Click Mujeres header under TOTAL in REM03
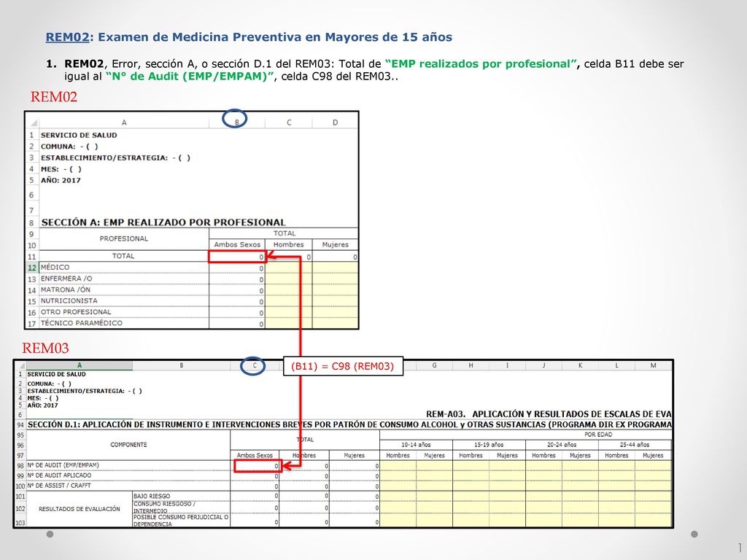747x560 pixels. tap(354, 455)
